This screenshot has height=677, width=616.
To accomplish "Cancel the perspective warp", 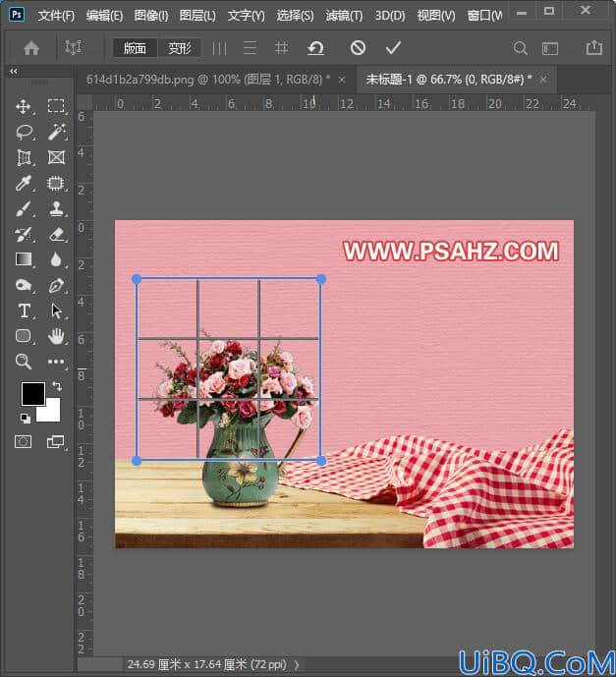I will click(x=358, y=48).
